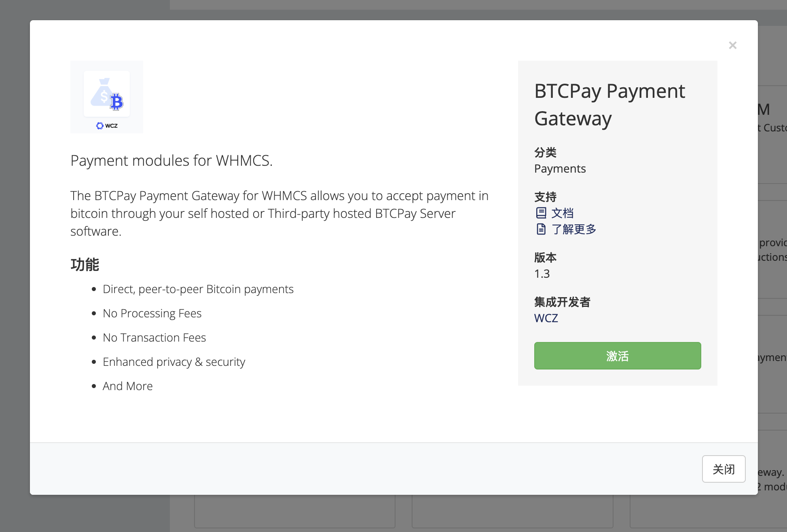The image size is (787, 532).
Task: Click the Payments category label
Action: pyautogui.click(x=560, y=169)
